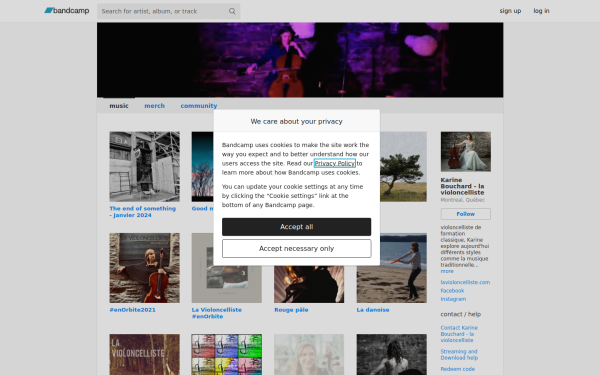The width and height of the screenshot is (600, 375).
Task: Switch to the community tab
Action: point(199,106)
